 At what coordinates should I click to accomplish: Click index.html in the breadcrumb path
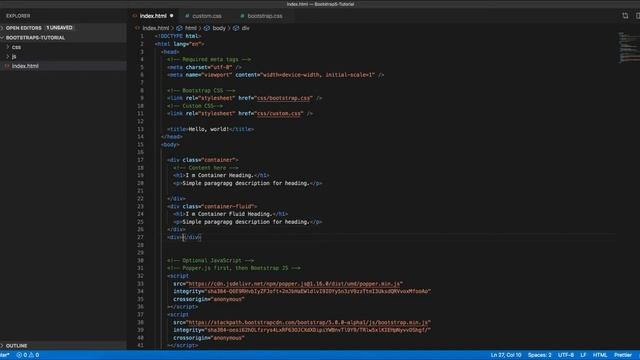[156, 28]
